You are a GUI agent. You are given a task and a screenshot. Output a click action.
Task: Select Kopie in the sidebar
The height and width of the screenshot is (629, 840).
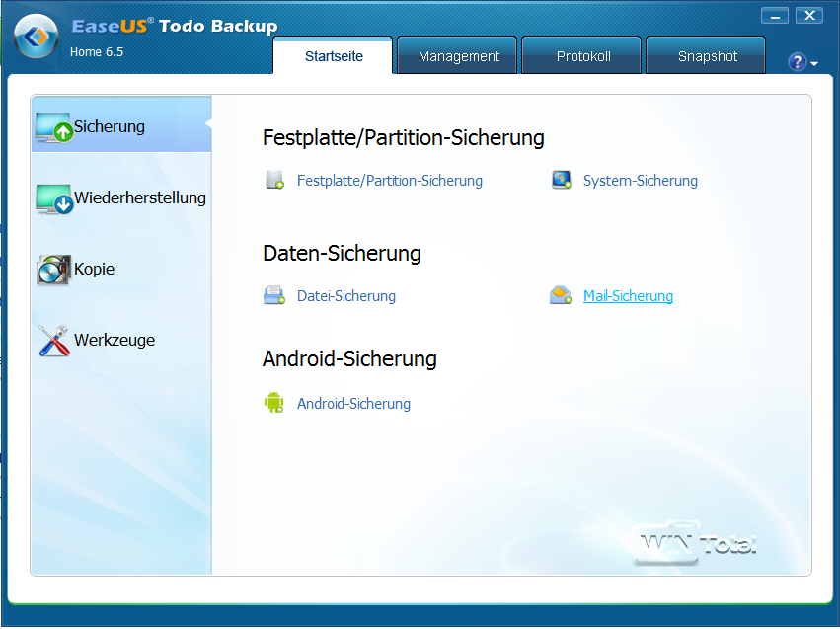tap(121, 269)
